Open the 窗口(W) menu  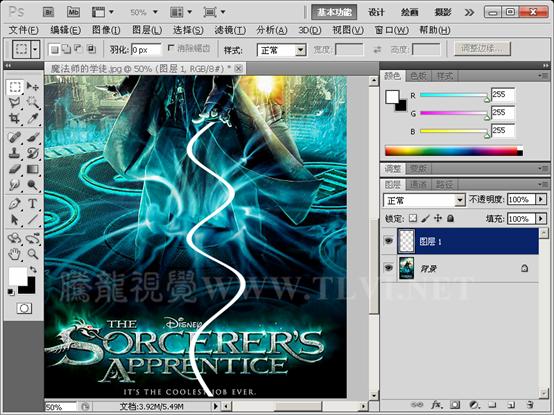click(x=391, y=30)
